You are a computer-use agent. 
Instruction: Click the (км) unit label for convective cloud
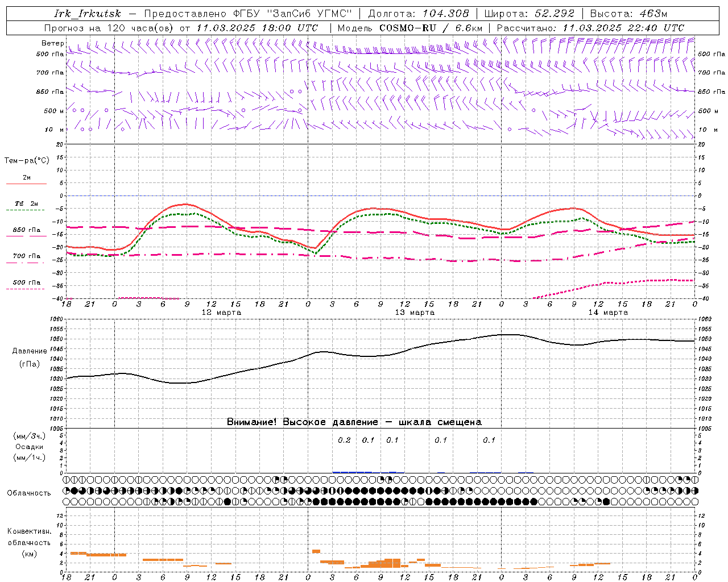click(x=29, y=554)
